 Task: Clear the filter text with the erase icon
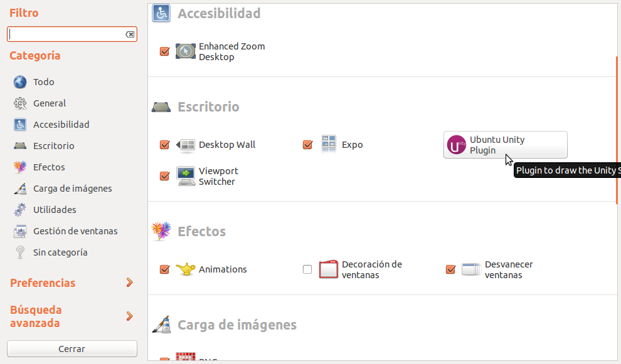[130, 34]
